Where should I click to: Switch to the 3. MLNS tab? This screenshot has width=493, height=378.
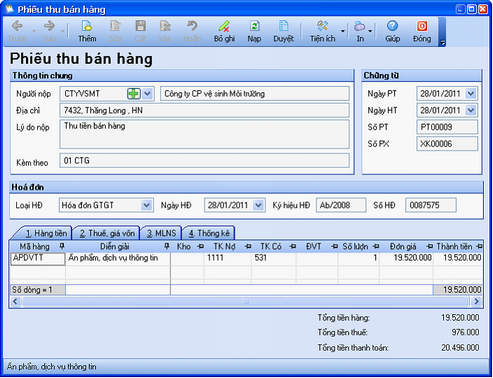pos(161,233)
